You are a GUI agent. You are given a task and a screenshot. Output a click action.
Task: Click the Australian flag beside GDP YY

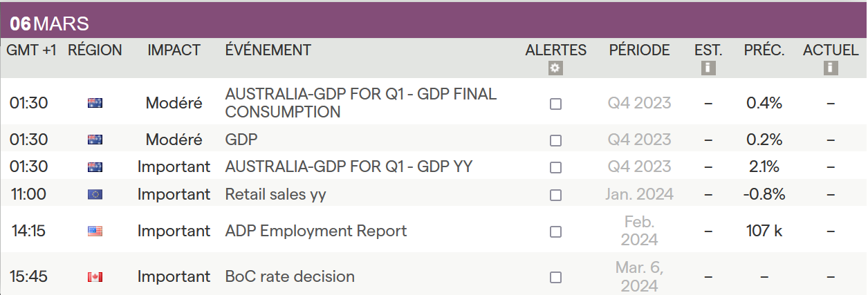[x=95, y=167]
